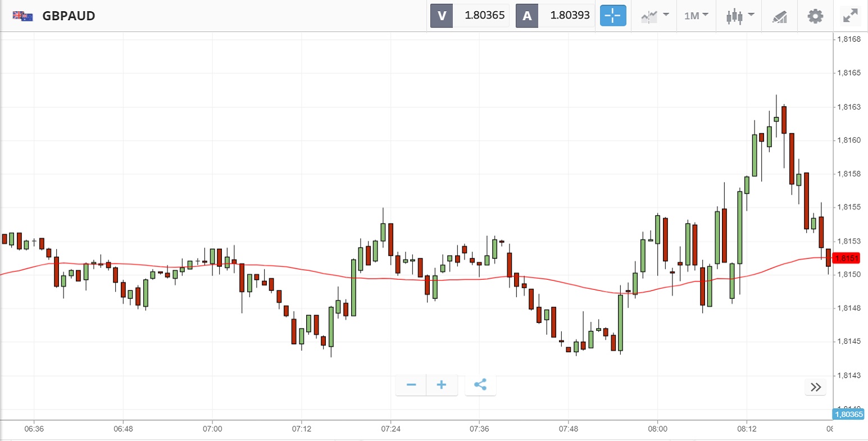Open chart settings gear
Viewport: 868px width, 441px height.
coord(815,16)
